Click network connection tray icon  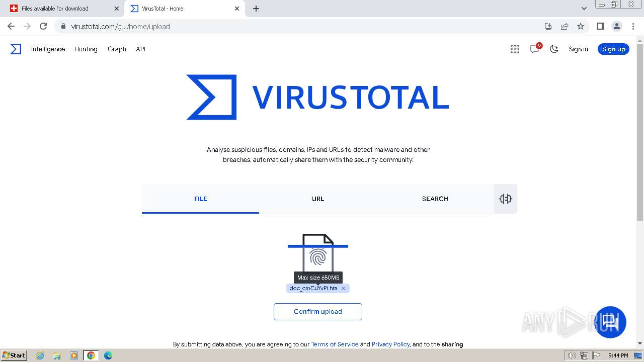pyautogui.click(x=584, y=355)
